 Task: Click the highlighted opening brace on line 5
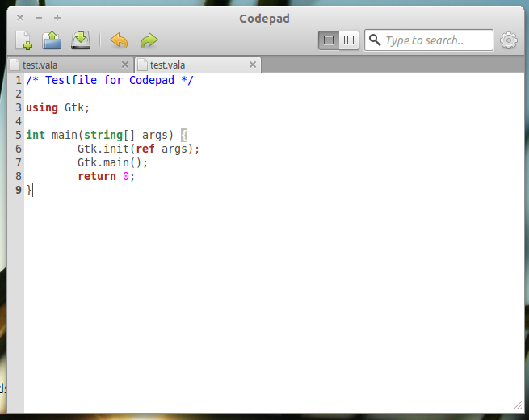pyautogui.click(x=184, y=135)
